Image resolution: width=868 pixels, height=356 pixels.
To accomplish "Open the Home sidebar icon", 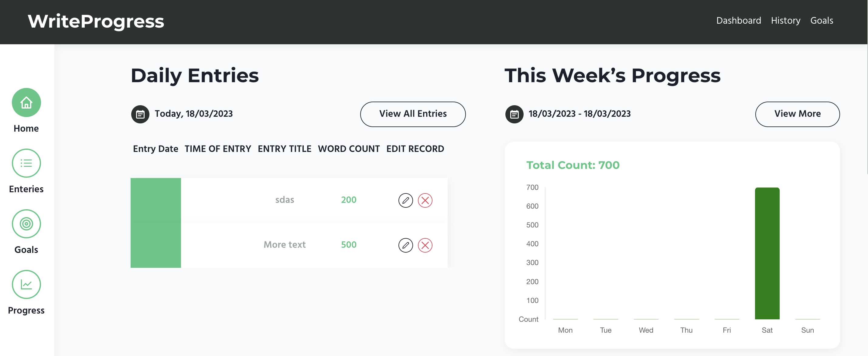I will 26,102.
